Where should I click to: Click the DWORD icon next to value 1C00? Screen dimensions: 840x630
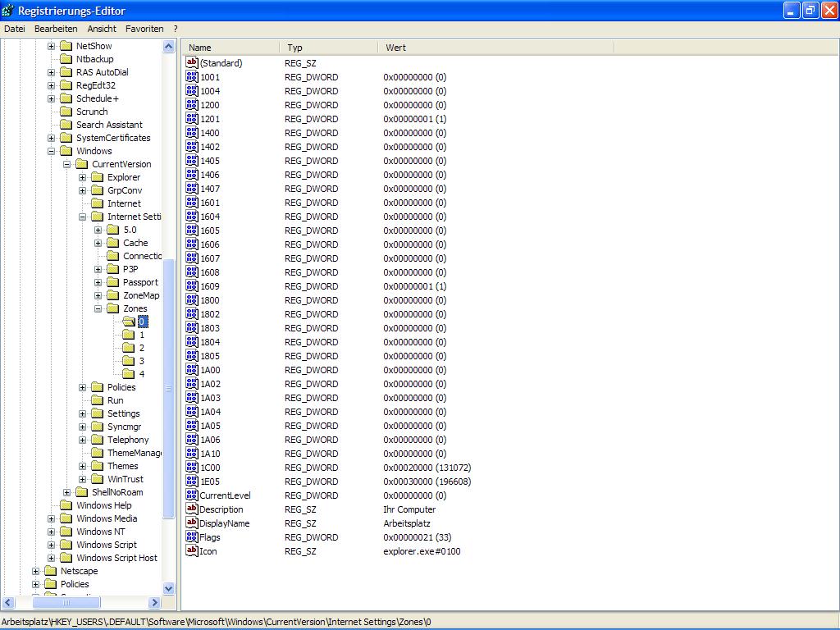(192, 468)
